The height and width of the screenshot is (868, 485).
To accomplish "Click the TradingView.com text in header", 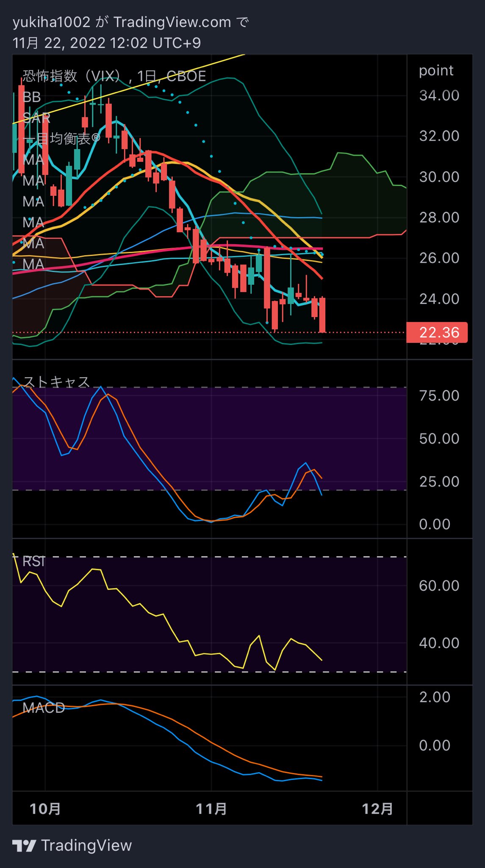I will tap(172, 22).
